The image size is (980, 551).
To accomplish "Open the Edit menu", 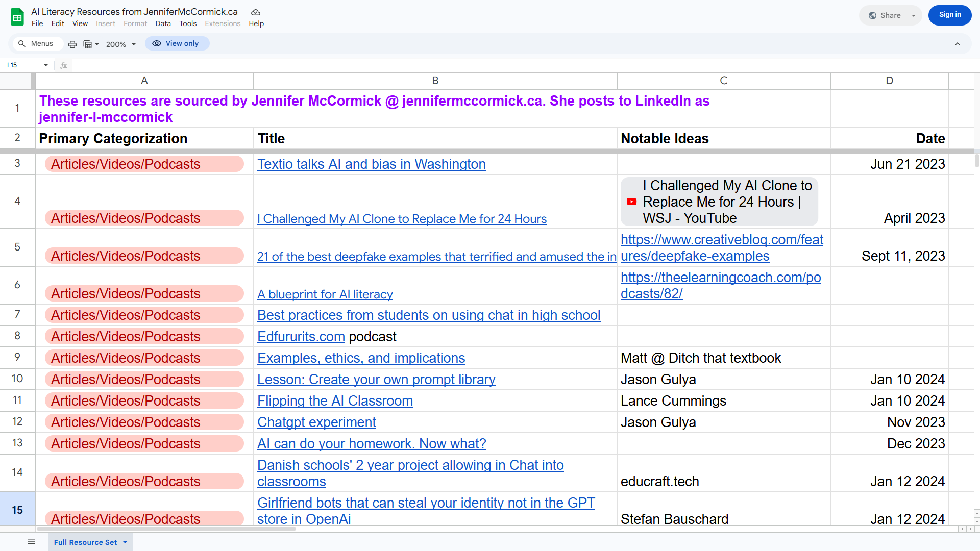I will pos(58,23).
